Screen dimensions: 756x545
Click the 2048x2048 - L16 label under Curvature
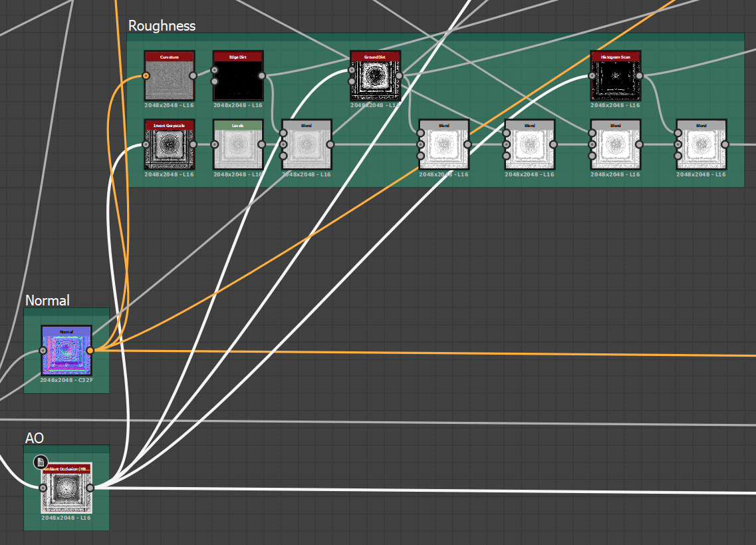(x=170, y=105)
